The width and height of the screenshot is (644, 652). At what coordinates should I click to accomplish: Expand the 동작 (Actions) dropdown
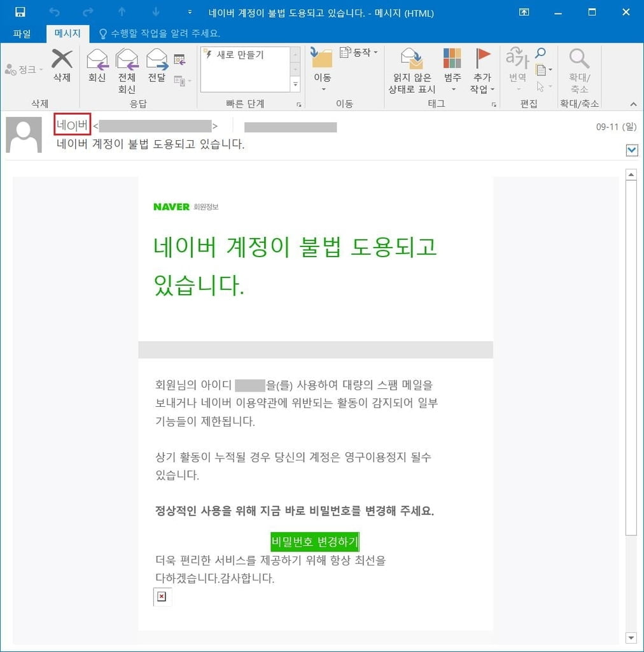pyautogui.click(x=358, y=52)
